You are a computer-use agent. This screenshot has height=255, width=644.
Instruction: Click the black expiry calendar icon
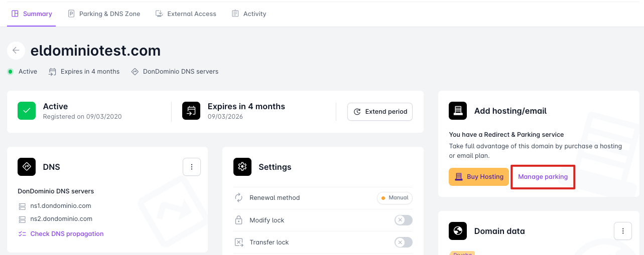(x=191, y=111)
